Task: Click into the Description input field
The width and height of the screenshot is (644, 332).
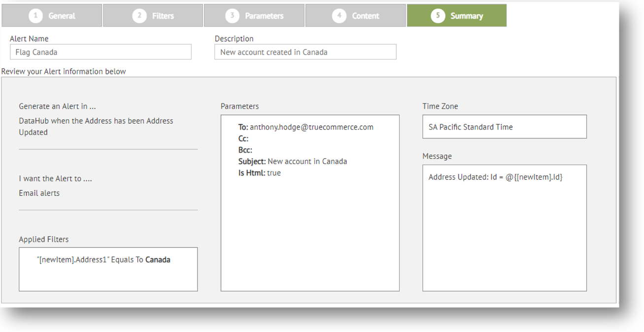Action: coord(305,52)
